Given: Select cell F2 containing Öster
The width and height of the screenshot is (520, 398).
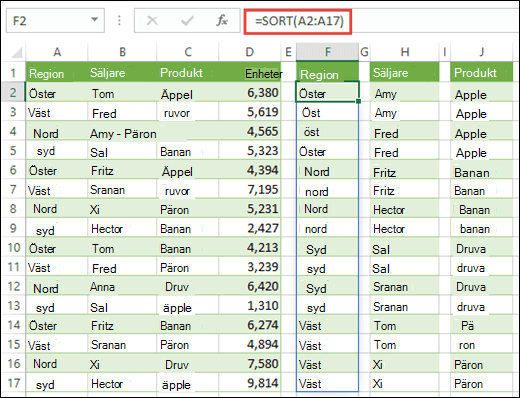Looking at the screenshot, I should point(327,92).
